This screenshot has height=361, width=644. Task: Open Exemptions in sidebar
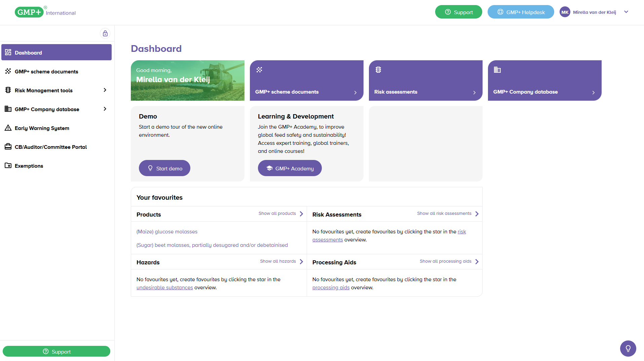pyautogui.click(x=56, y=165)
